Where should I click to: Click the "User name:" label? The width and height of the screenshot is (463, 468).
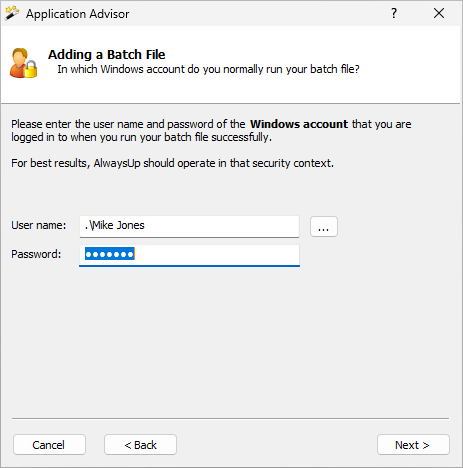[x=39, y=225]
